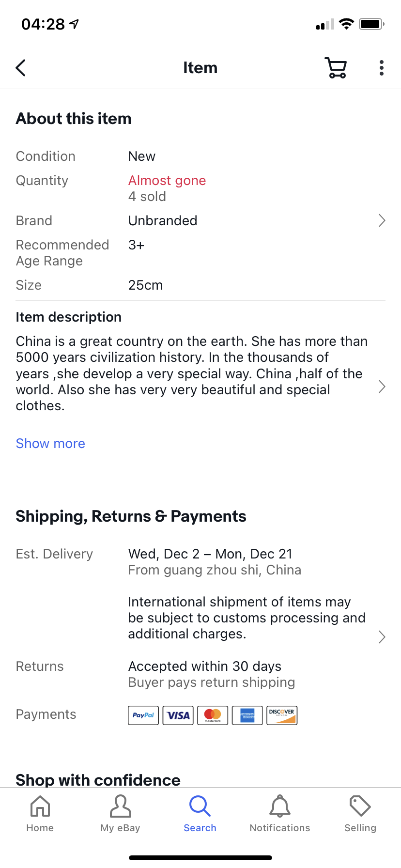
Task: Open the three-dot more options menu
Action: pos(382,68)
